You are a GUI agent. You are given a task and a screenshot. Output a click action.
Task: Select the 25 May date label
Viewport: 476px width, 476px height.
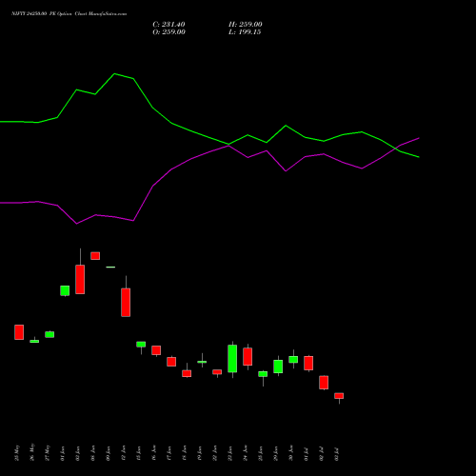(x=17, y=453)
